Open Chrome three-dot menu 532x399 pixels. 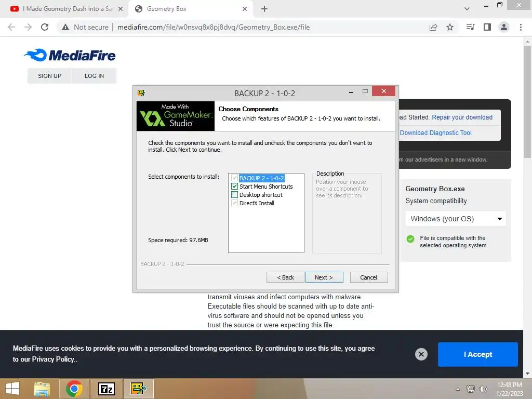(x=521, y=27)
